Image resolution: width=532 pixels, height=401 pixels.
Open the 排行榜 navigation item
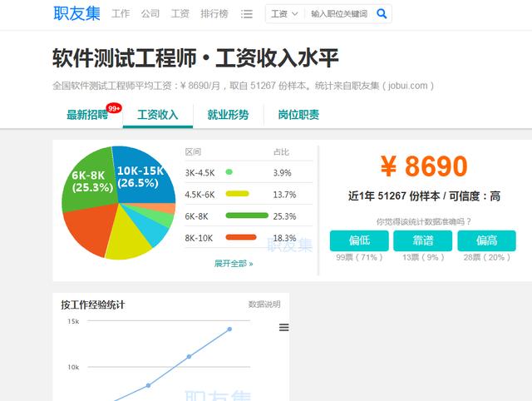tap(214, 14)
